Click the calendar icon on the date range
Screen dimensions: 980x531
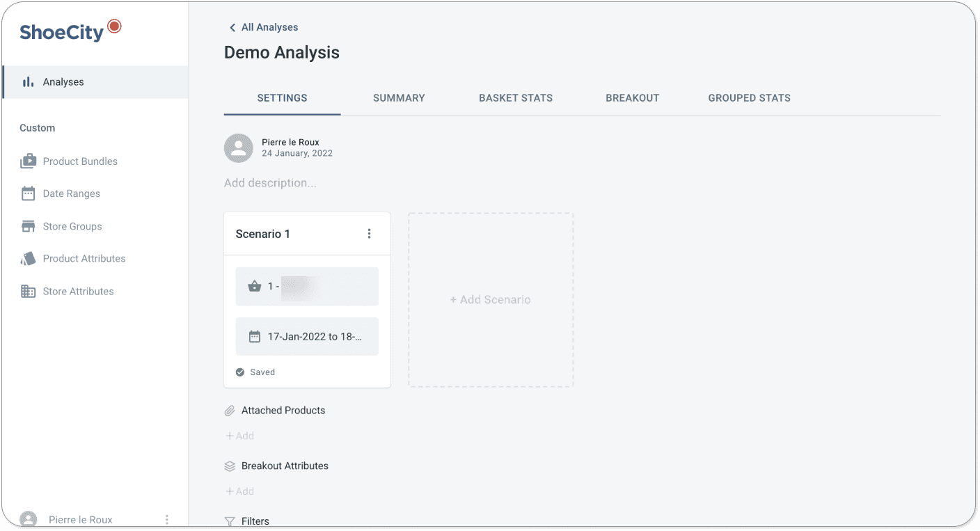[x=253, y=336]
